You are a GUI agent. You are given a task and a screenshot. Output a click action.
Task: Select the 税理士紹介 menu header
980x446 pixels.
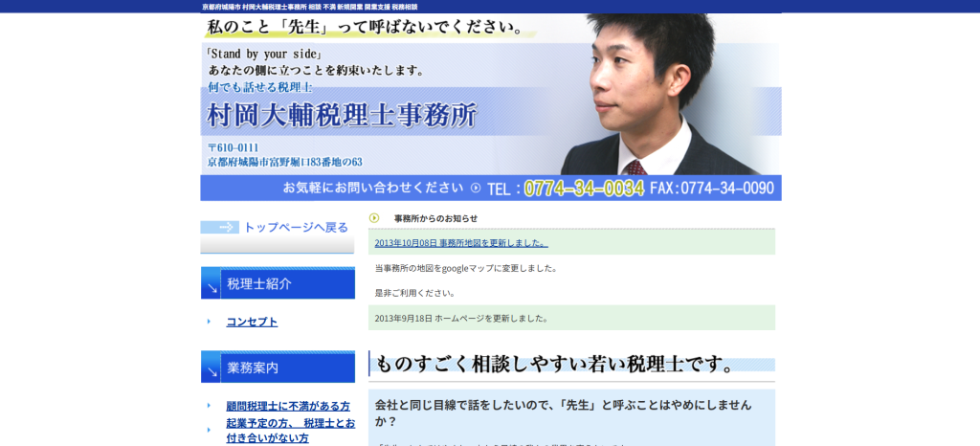(278, 284)
